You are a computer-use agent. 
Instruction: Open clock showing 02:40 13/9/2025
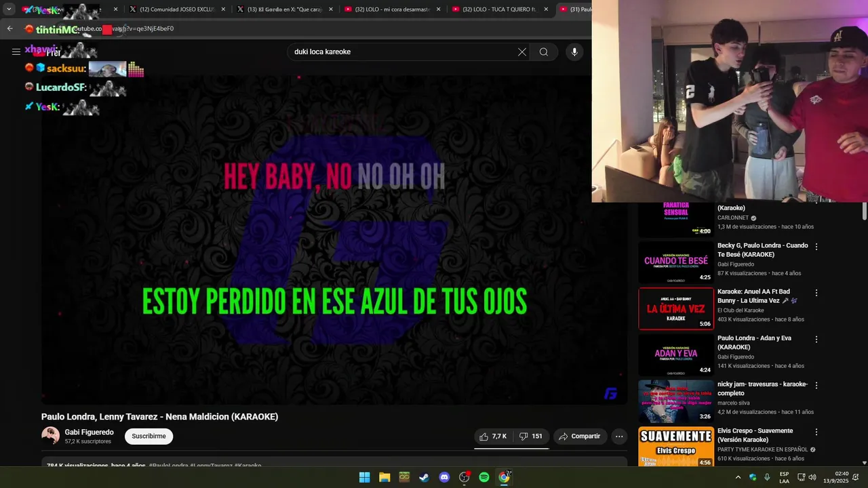click(835, 477)
